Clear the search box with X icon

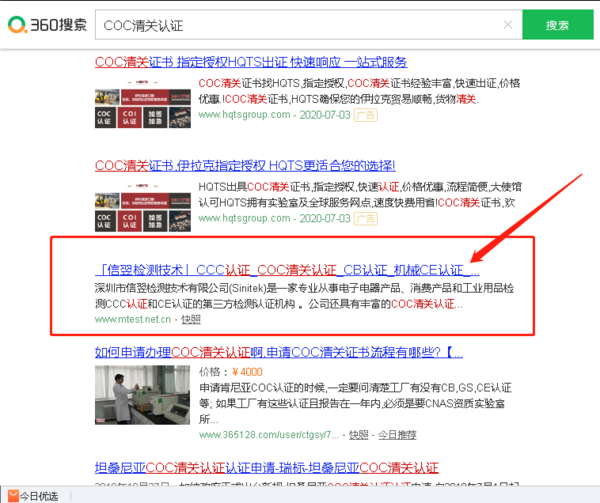tap(508, 25)
